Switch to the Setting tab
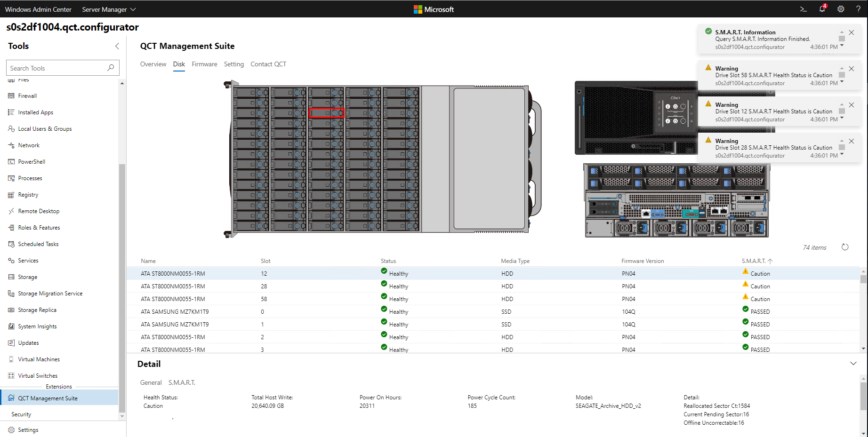 point(234,64)
